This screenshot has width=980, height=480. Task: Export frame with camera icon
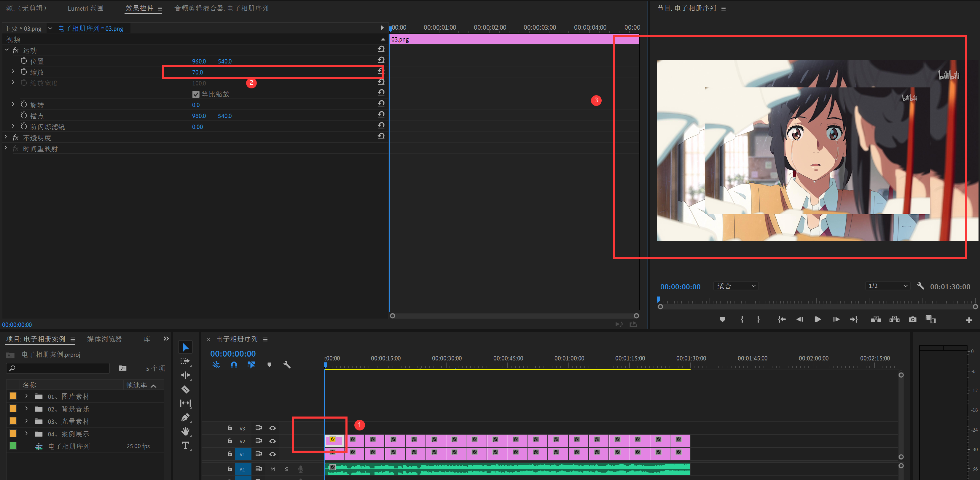pyautogui.click(x=913, y=320)
